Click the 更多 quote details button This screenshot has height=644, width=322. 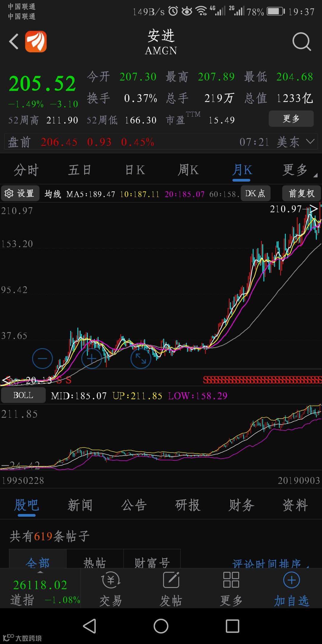point(291,119)
